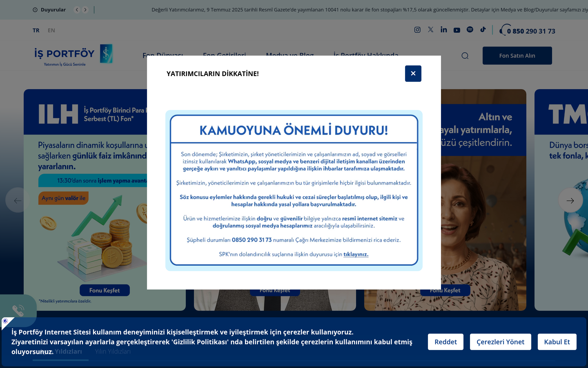This screenshot has height=368, width=588.
Task: Reject cookies with Reddet button
Action: [445, 342]
